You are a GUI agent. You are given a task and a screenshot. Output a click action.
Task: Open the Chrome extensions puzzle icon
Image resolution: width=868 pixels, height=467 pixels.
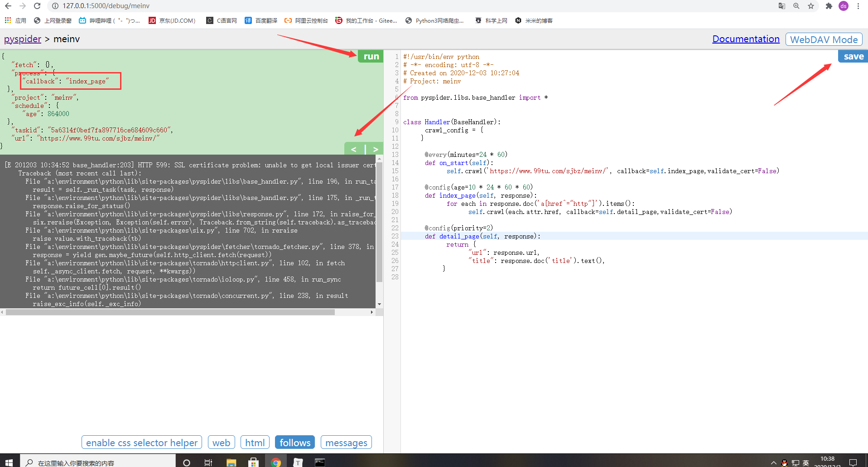(829, 6)
